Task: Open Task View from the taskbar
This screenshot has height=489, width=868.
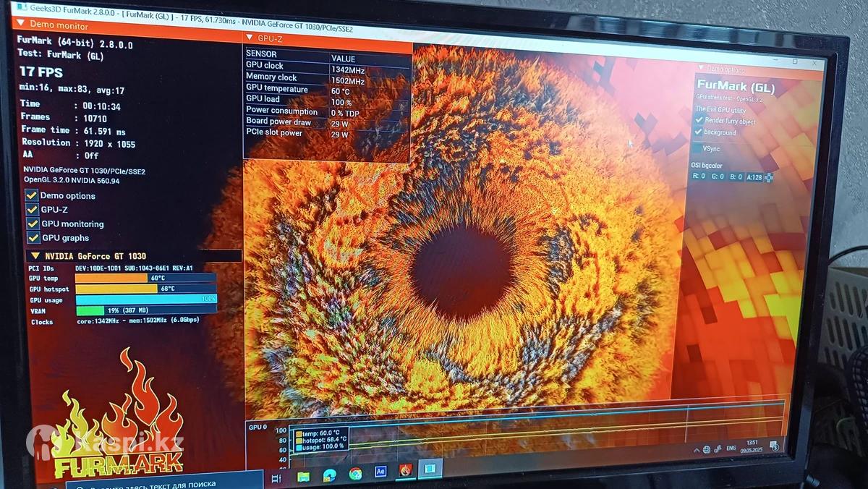Action: [x=276, y=477]
